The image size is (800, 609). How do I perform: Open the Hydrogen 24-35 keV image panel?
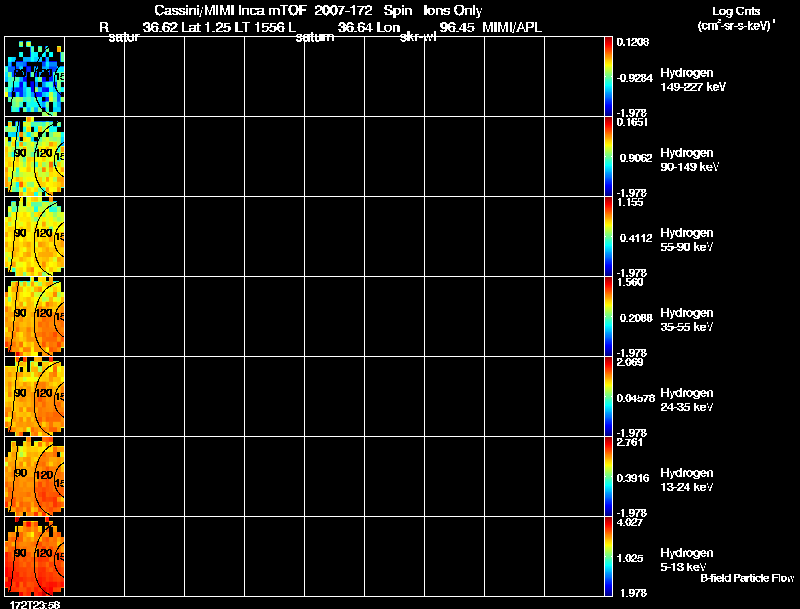[35, 397]
